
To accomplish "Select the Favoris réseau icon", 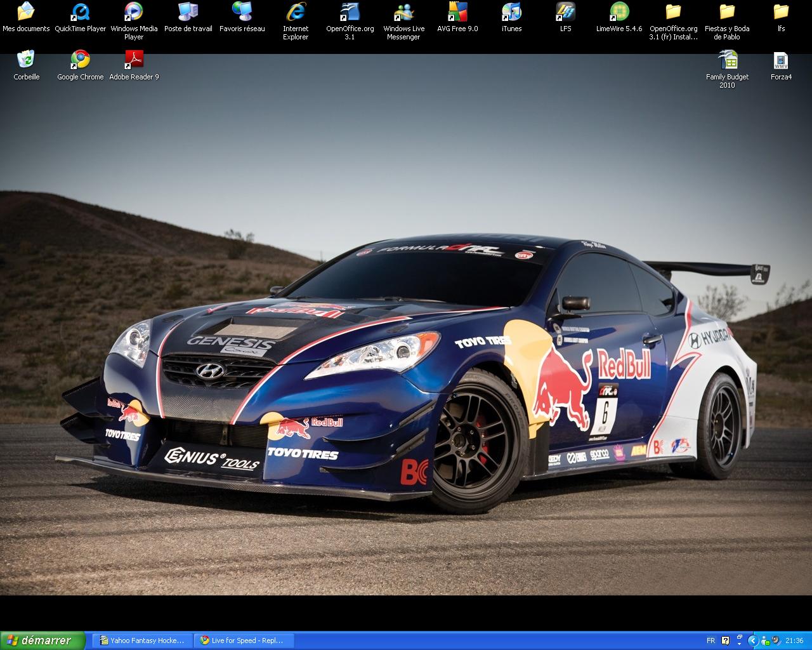I will tap(242, 11).
